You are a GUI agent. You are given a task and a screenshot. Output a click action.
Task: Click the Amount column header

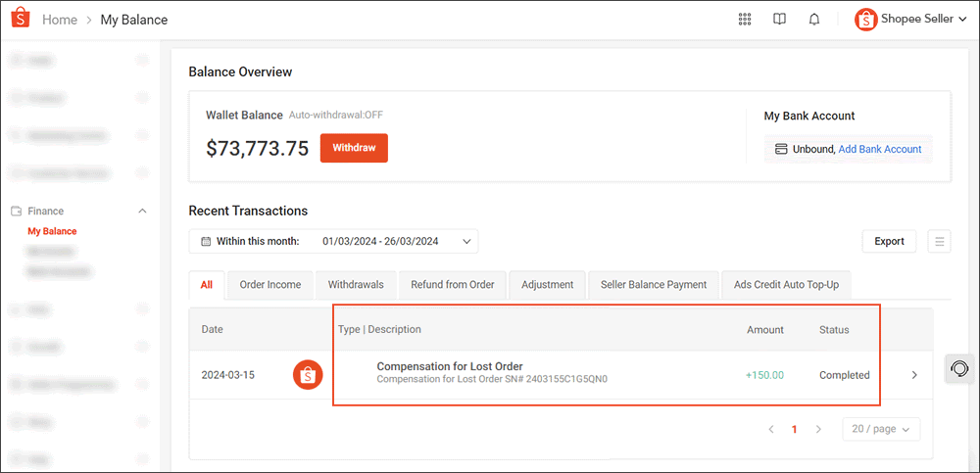[765, 329]
